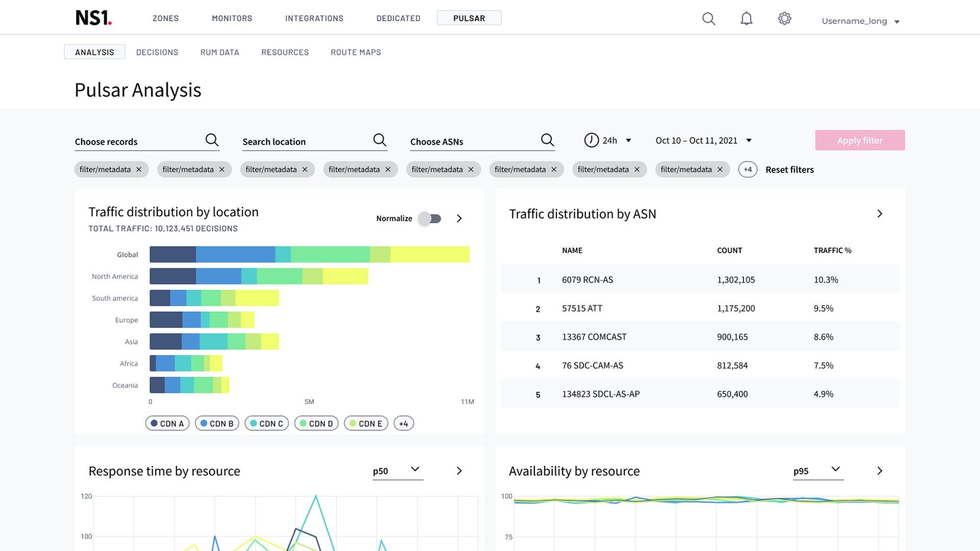
Task: Show +4 more CDN legend items
Action: (404, 423)
